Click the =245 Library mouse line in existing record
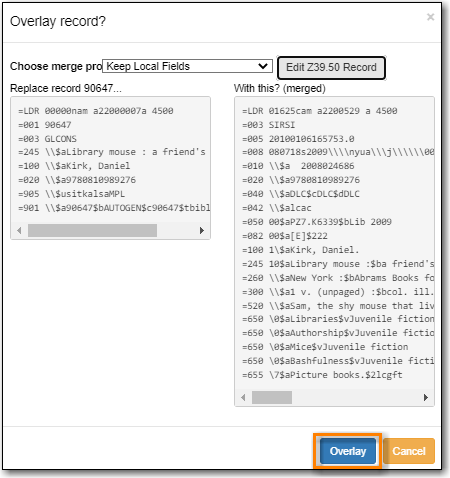 click(112, 152)
